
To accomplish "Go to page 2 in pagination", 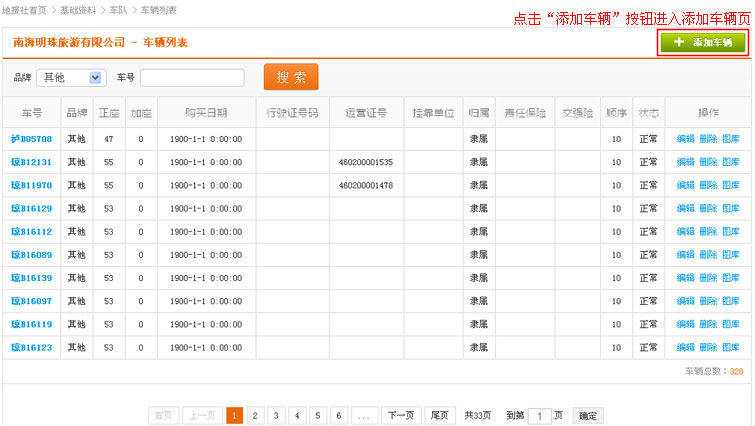I will tap(255, 416).
